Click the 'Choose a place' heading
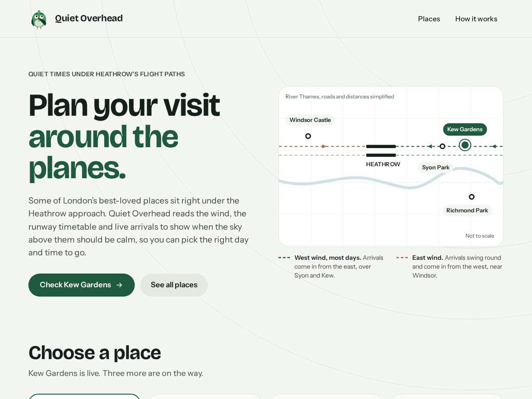The height and width of the screenshot is (399, 532). [94, 353]
